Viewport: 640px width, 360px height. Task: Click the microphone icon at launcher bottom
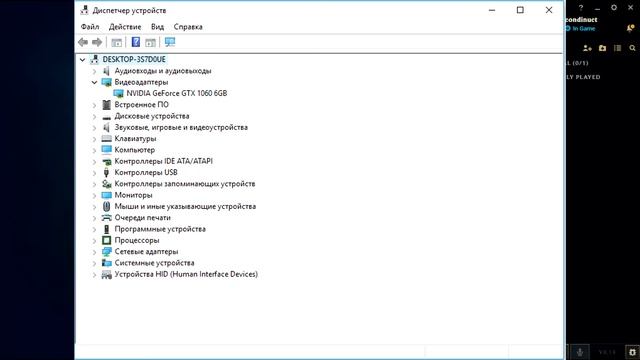pos(580,351)
